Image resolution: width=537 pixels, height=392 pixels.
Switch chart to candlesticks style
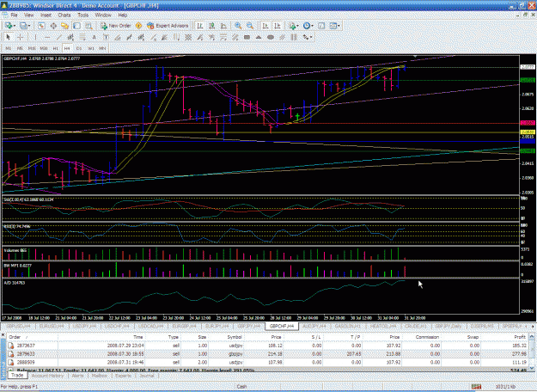(x=212, y=26)
